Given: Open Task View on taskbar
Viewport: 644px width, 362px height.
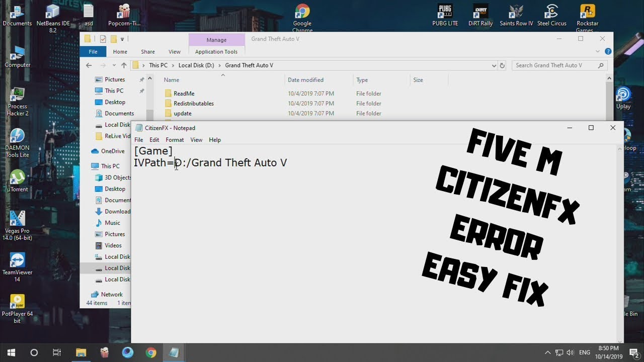Looking at the screenshot, I should [57, 352].
